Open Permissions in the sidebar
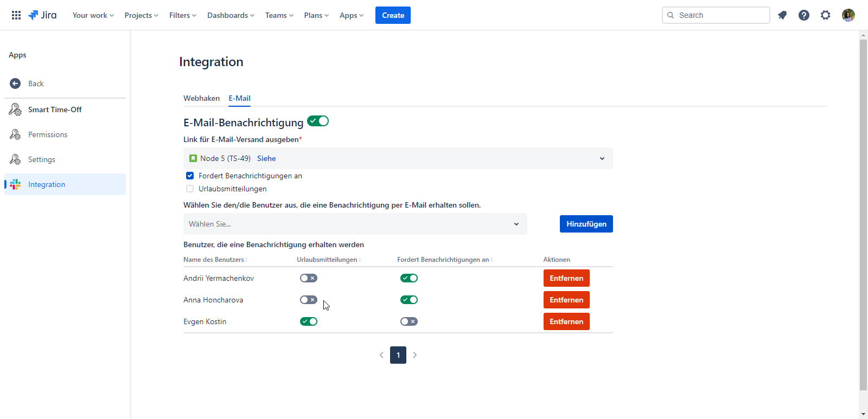This screenshot has width=868, height=419. [x=48, y=134]
